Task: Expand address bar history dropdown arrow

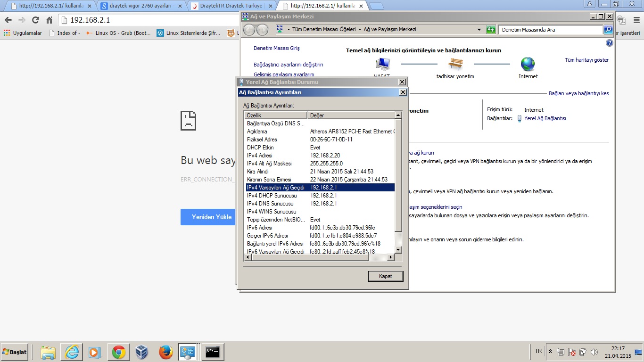Action: point(479,30)
